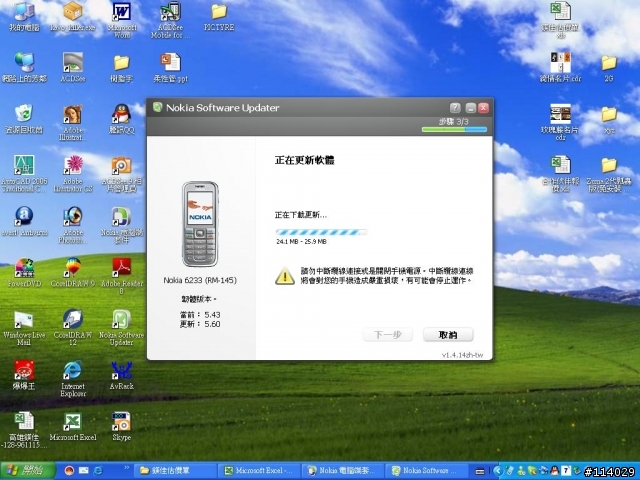Click the yellow warning triangle icon
The width and height of the screenshot is (640, 480).
(x=285, y=276)
